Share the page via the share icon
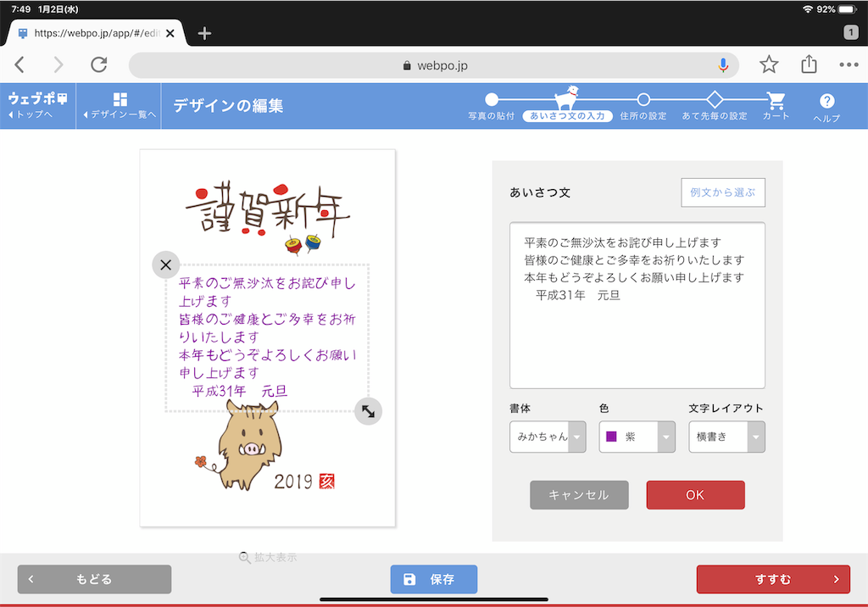868x607 pixels. pyautogui.click(x=808, y=64)
